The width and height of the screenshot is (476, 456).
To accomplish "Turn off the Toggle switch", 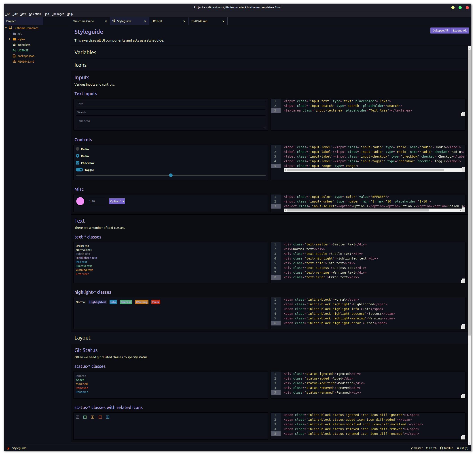I will tap(79, 170).
